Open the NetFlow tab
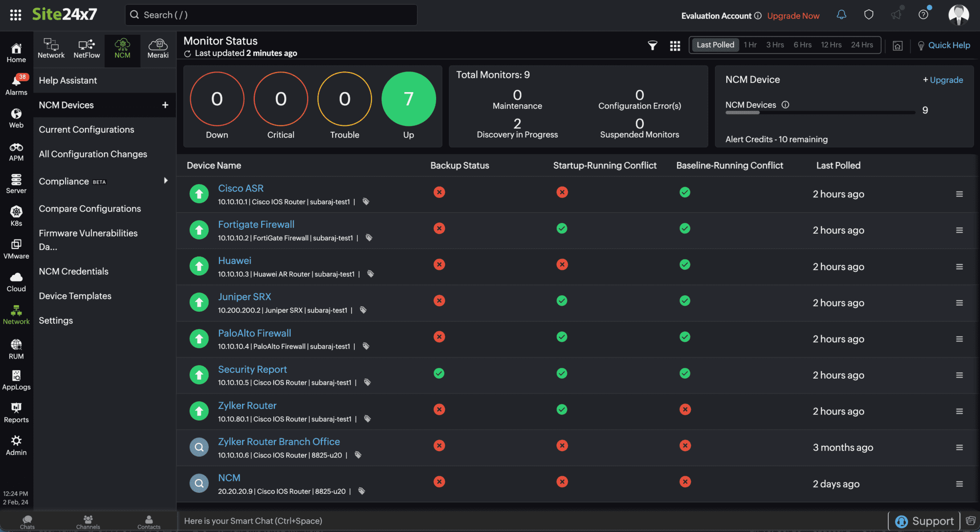Image resolution: width=980 pixels, height=532 pixels. click(87, 48)
